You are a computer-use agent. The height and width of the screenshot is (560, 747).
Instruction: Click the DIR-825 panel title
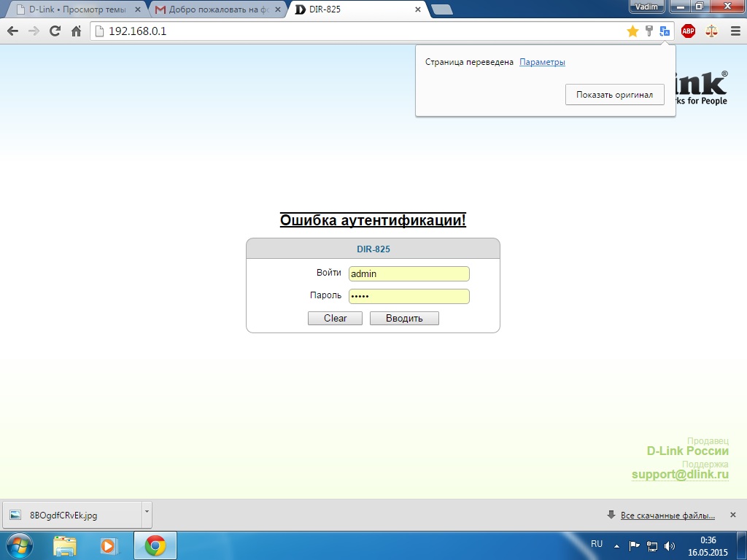373,249
